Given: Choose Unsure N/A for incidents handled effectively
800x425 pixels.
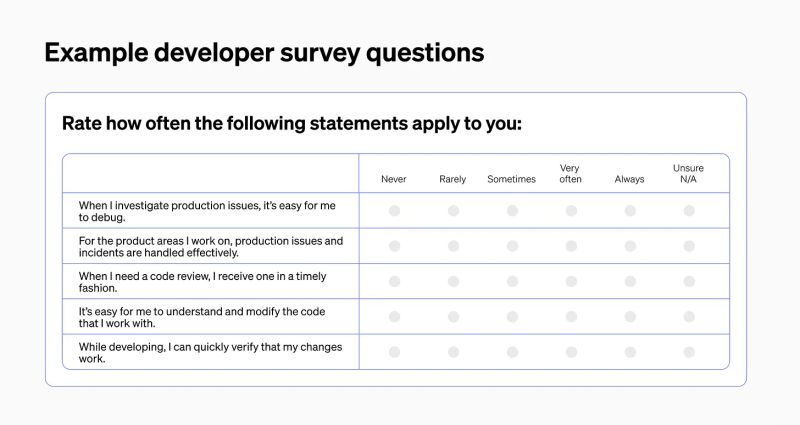Looking at the screenshot, I should tap(689, 246).
